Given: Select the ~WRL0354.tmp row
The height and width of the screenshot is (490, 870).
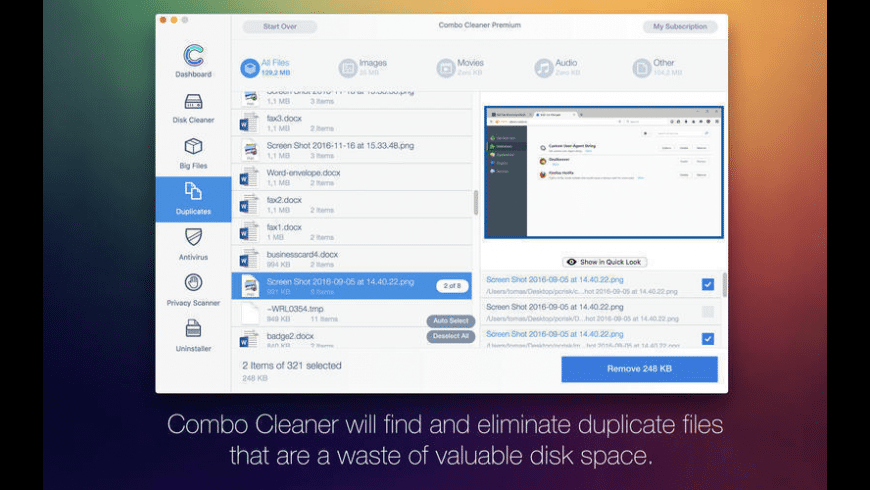Looking at the screenshot, I should [x=352, y=313].
